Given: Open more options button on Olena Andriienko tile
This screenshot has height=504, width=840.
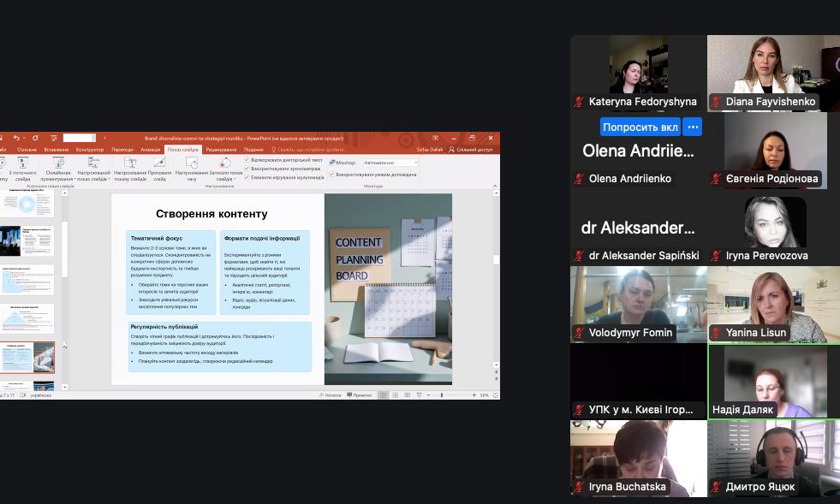Looking at the screenshot, I should [693, 127].
